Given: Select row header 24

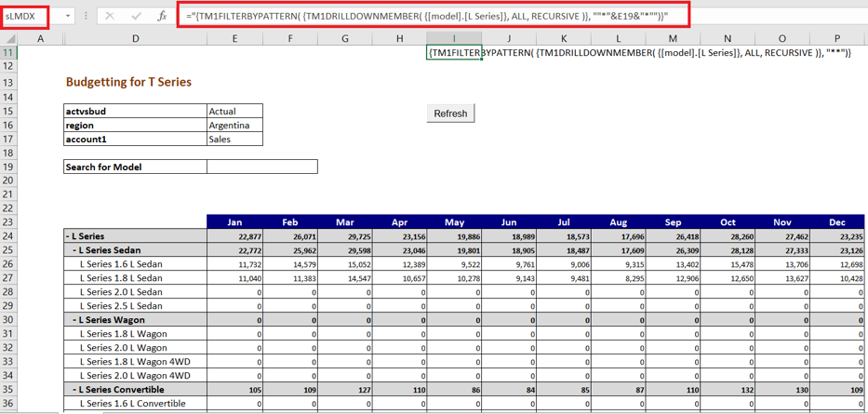Looking at the screenshot, I should point(7,236).
